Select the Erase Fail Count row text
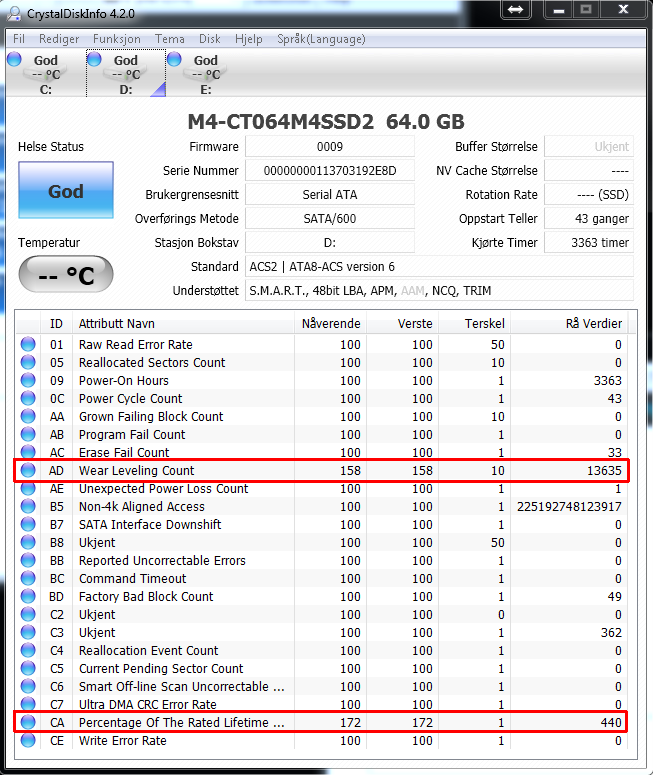 (124, 452)
